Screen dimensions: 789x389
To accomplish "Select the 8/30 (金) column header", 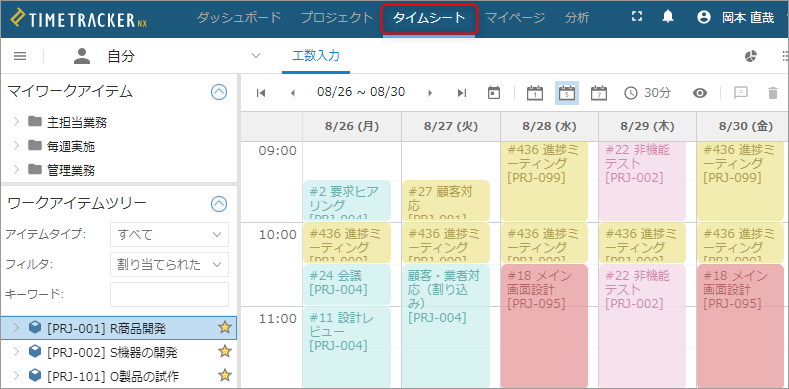I will coord(743,126).
